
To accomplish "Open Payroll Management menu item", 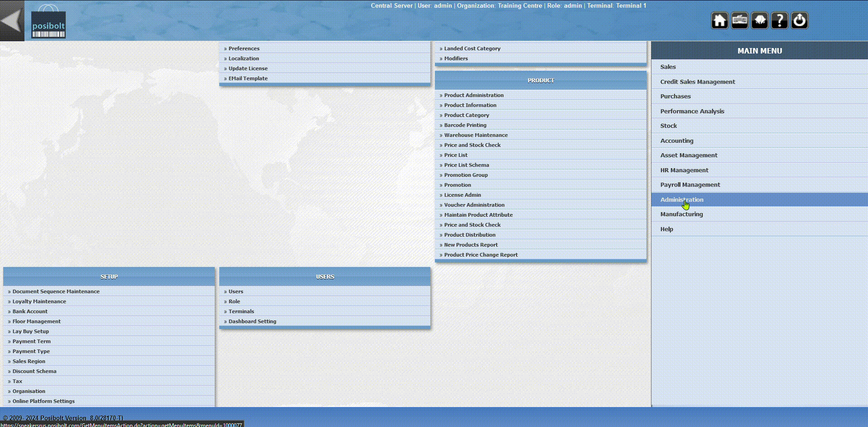I will [x=690, y=184].
